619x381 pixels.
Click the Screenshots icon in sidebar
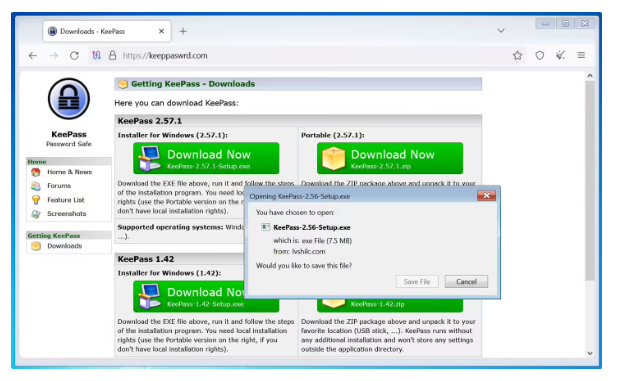pyautogui.click(x=36, y=214)
